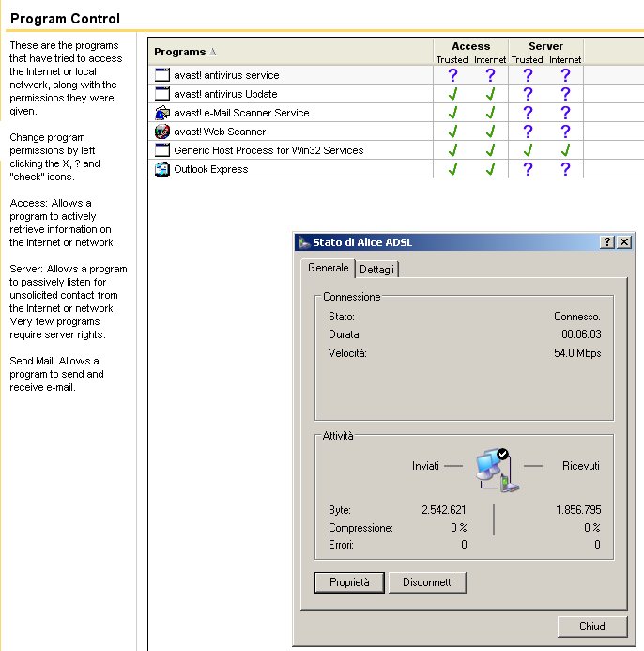Toggle Access Trusted for e-Mail Scanner Service
Screen dimensions: 644x651
[452, 113]
